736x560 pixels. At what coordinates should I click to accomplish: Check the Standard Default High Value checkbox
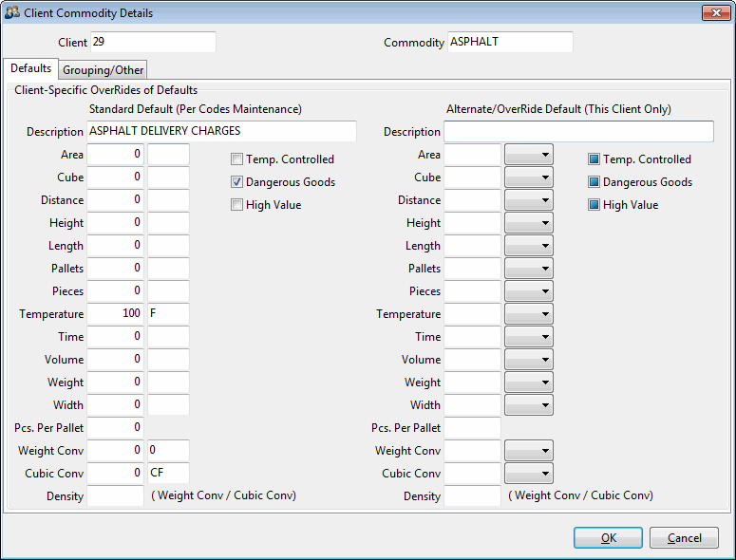[237, 205]
